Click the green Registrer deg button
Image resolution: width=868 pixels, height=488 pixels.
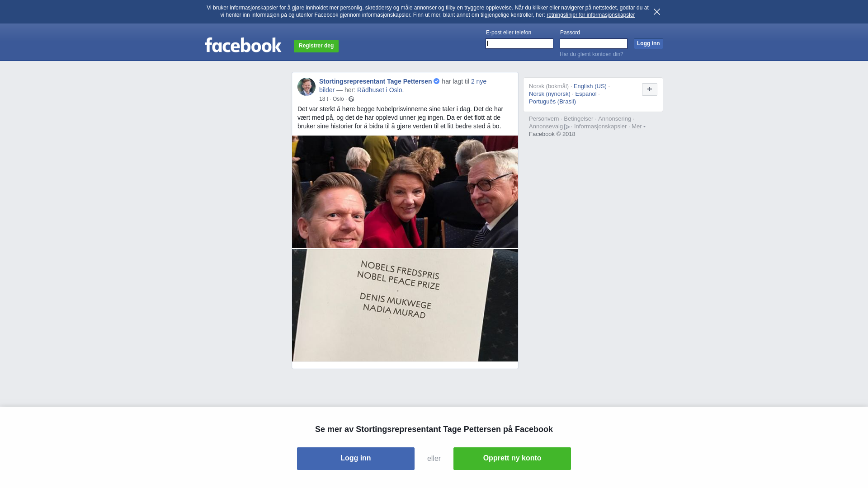pos(316,46)
